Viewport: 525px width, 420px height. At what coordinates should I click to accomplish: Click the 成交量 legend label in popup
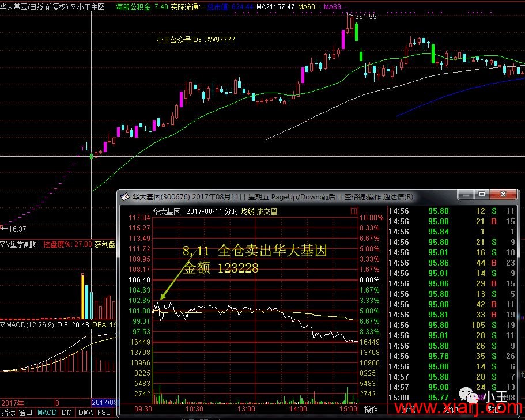pos(267,211)
